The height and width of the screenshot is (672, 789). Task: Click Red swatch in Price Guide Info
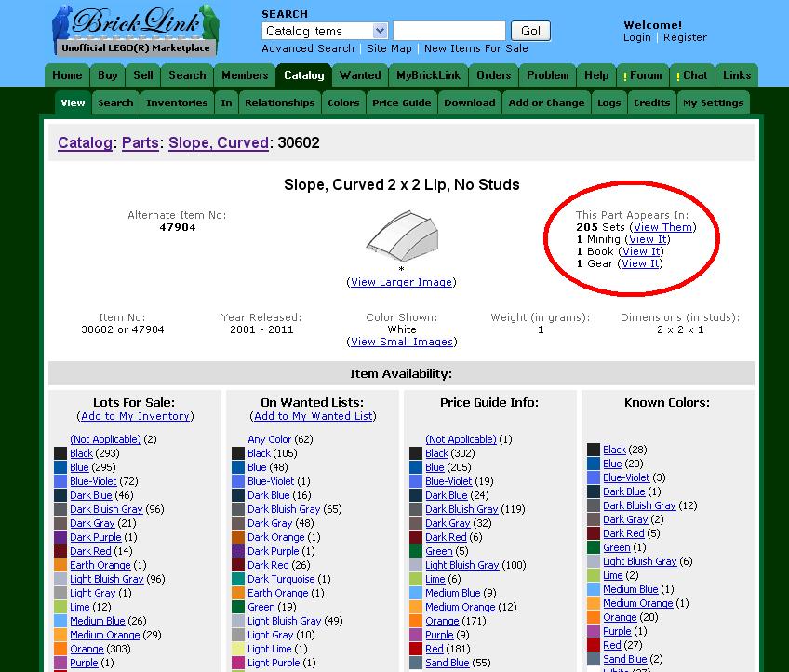[x=416, y=649]
